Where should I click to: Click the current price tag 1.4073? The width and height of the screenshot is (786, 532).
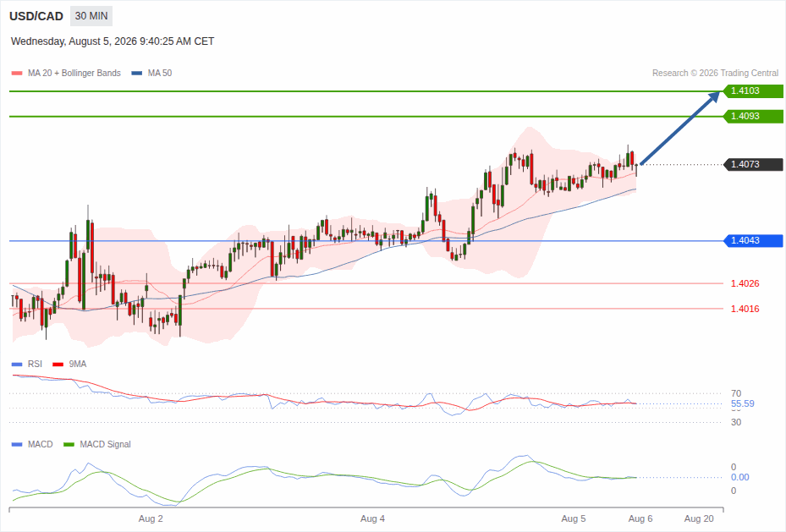click(x=753, y=164)
